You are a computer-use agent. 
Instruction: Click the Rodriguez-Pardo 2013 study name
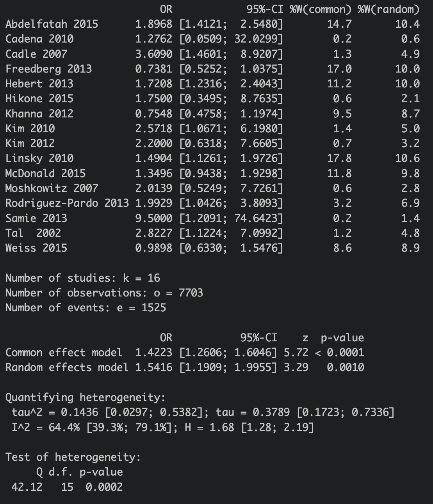(67, 203)
